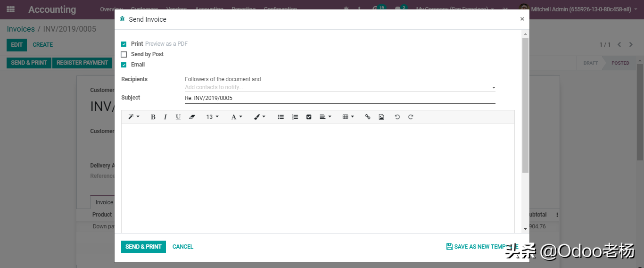Click the dialog SEND & PRINT button
The height and width of the screenshot is (268, 644).
pos(143,247)
